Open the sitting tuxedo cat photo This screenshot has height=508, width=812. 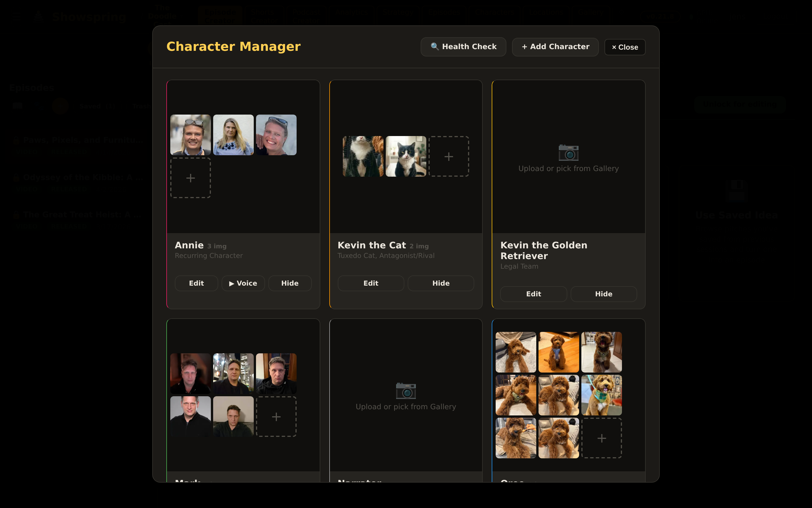(406, 156)
